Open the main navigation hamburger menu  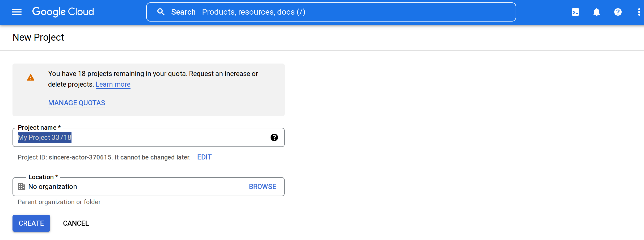pos(17,12)
